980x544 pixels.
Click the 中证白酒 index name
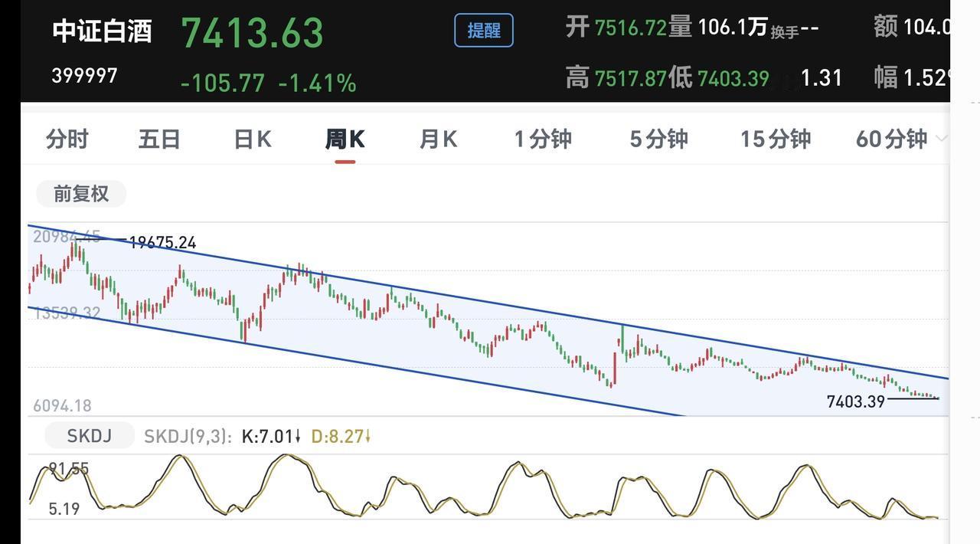(x=102, y=31)
